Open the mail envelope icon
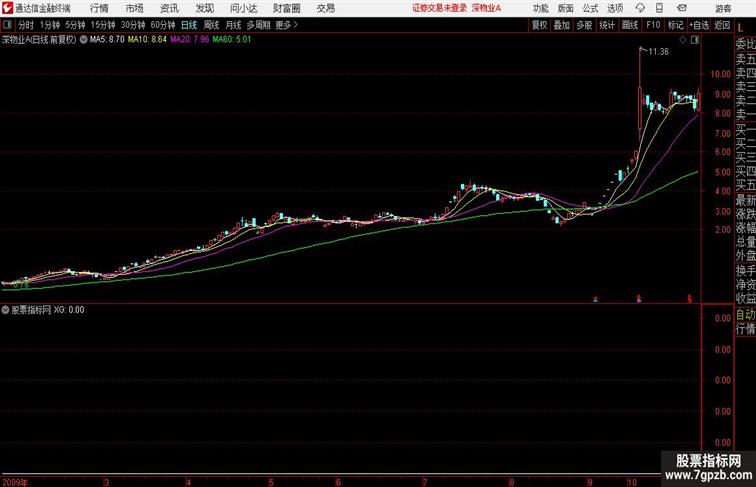Viewport: 756px width, 487px height. (682, 8)
